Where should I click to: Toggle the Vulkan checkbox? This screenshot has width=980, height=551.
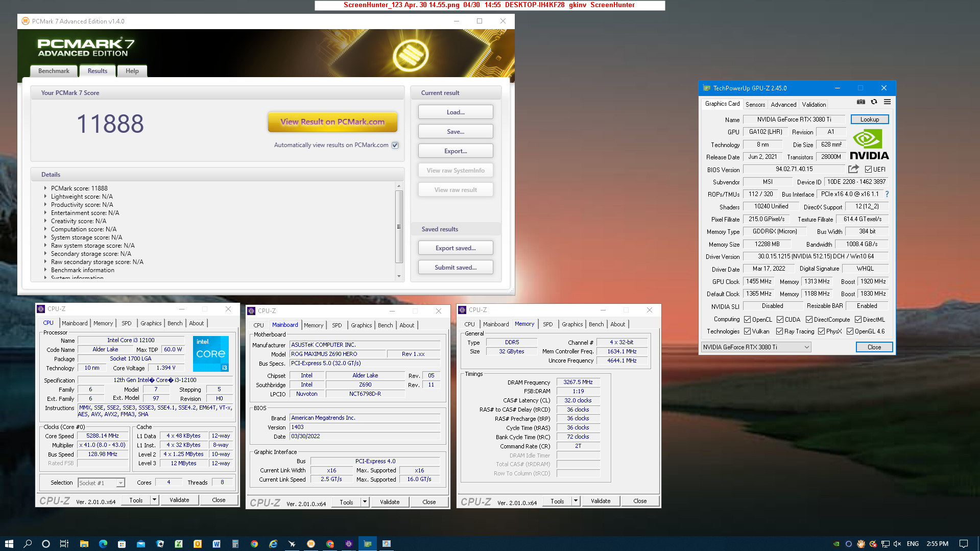(x=748, y=331)
